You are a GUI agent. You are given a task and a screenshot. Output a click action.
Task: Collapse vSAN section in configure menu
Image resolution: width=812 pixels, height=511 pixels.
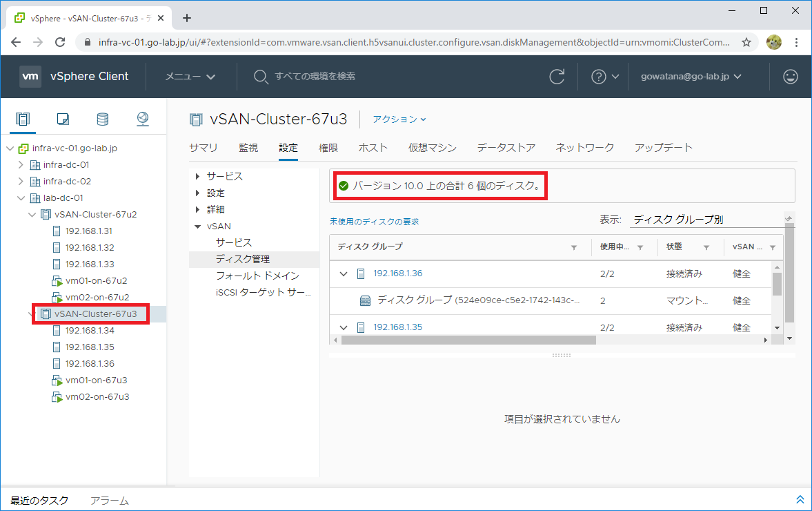coord(197,226)
